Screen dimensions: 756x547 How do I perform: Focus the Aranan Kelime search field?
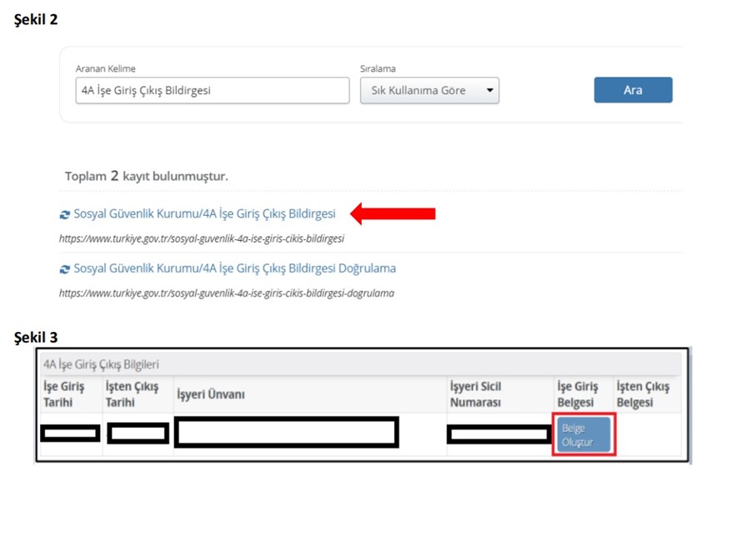212,91
